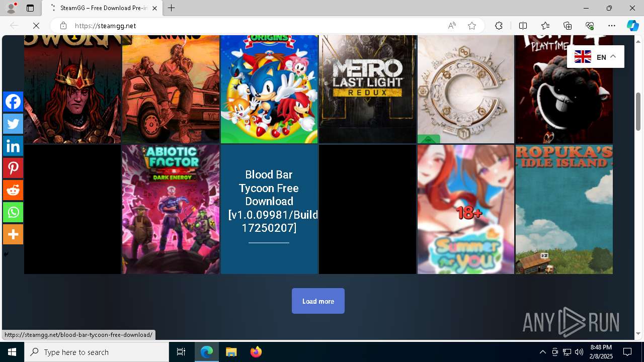The image size is (644, 362).
Task: Open Sonic Origins game thumbnail
Action: point(269,89)
